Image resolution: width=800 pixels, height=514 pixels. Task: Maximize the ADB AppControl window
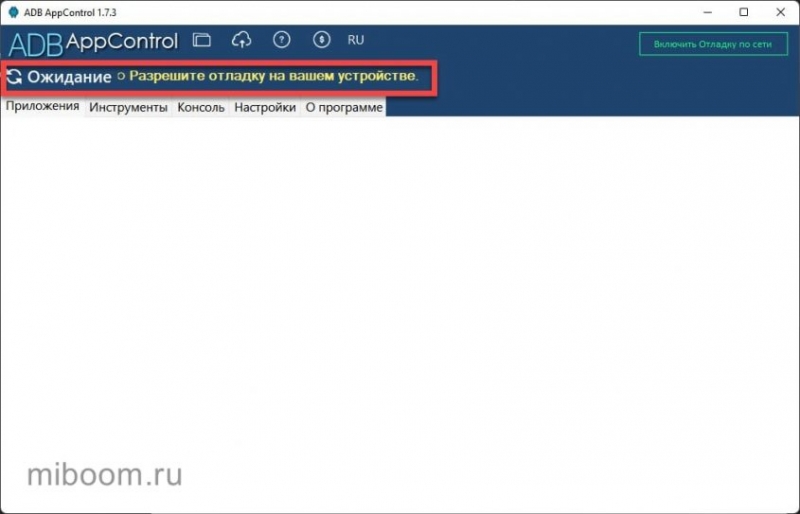744,12
